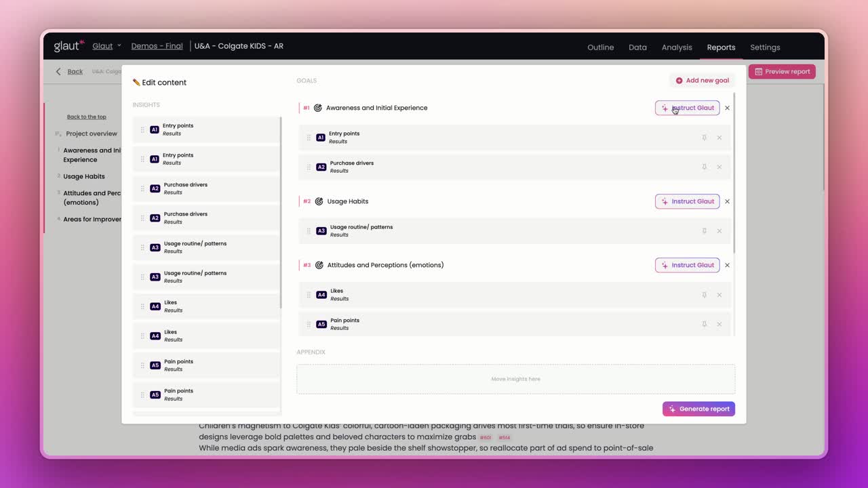Click Generate report button
This screenshot has height=488, width=868.
(698, 409)
